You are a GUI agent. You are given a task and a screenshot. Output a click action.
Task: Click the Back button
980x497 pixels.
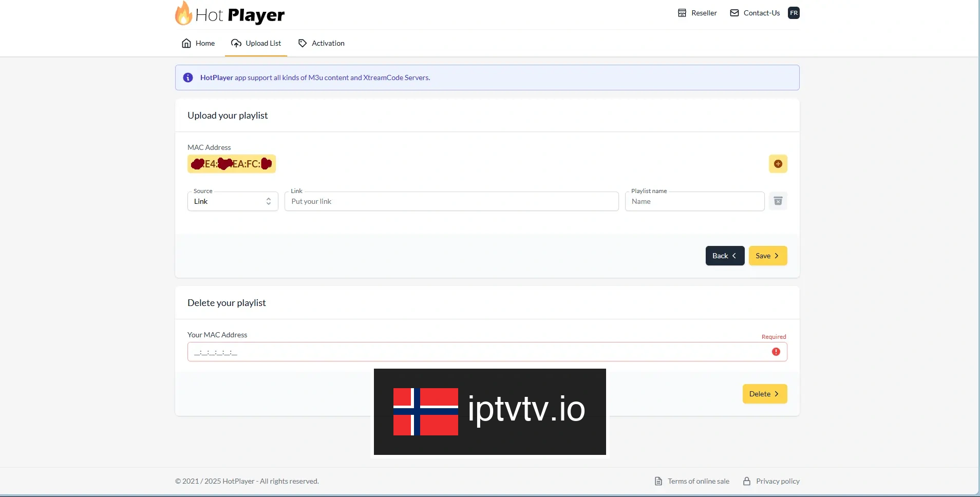(x=725, y=256)
